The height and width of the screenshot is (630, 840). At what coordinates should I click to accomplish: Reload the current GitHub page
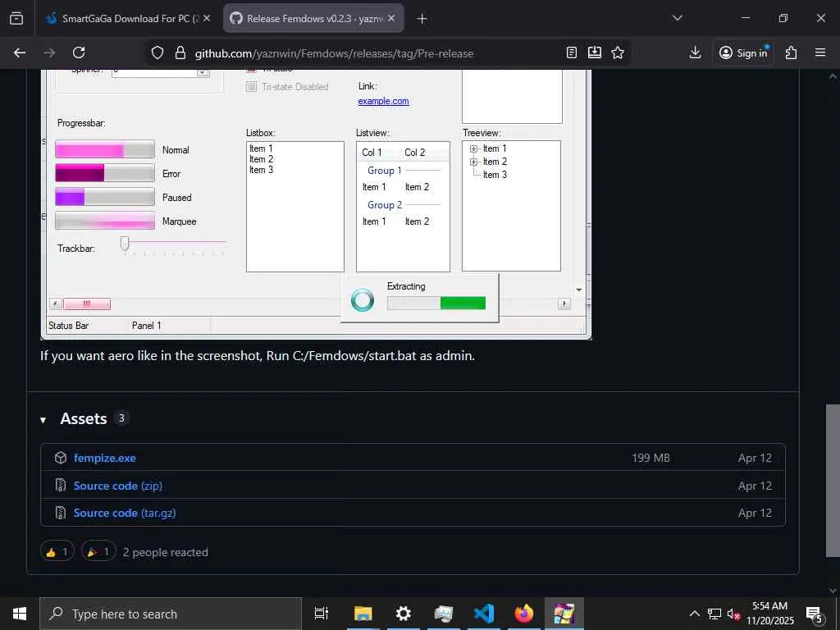79,52
